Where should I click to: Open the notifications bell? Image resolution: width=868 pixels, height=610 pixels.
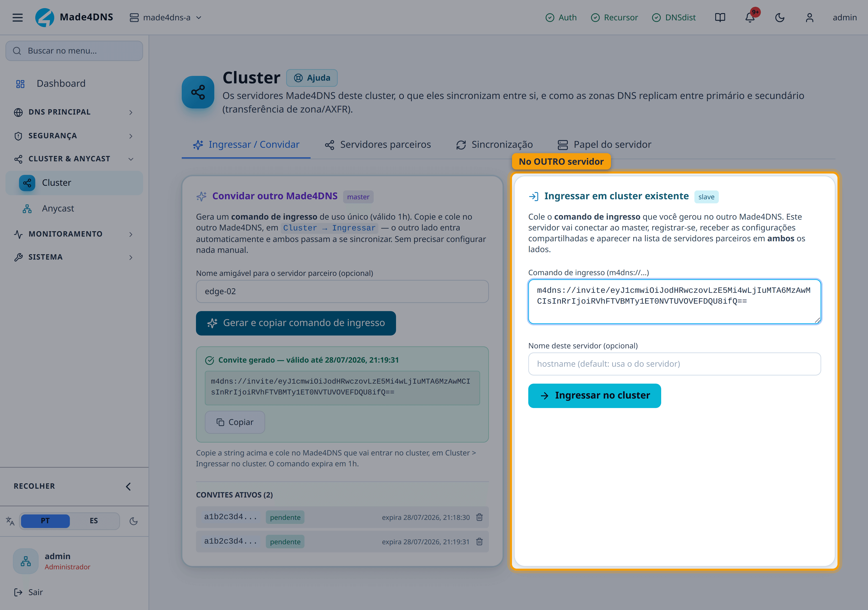click(x=750, y=18)
